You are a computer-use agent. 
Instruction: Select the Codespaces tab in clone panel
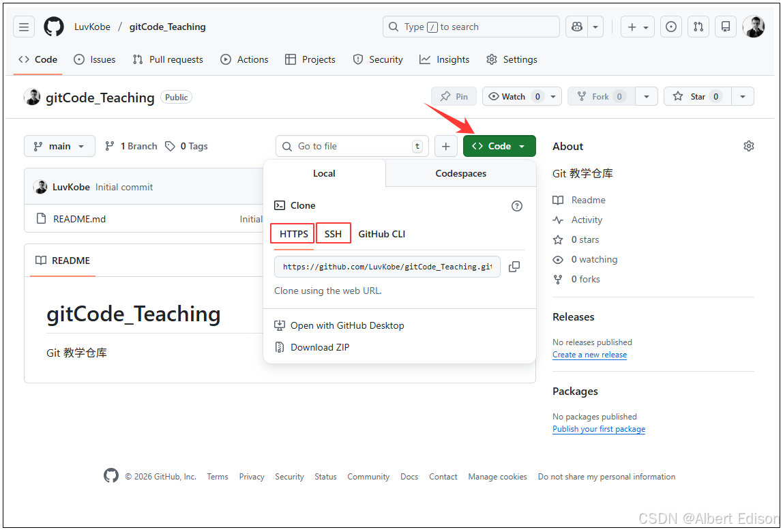click(461, 173)
